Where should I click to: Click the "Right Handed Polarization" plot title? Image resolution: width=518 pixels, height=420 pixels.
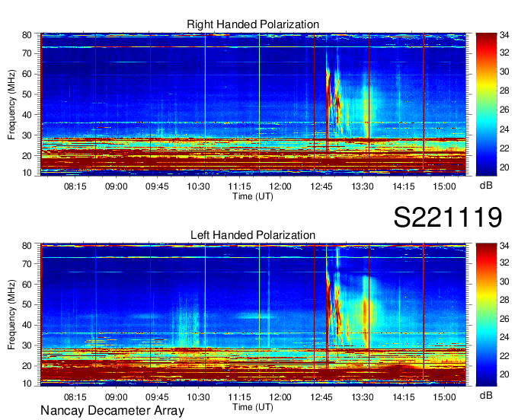253,24
